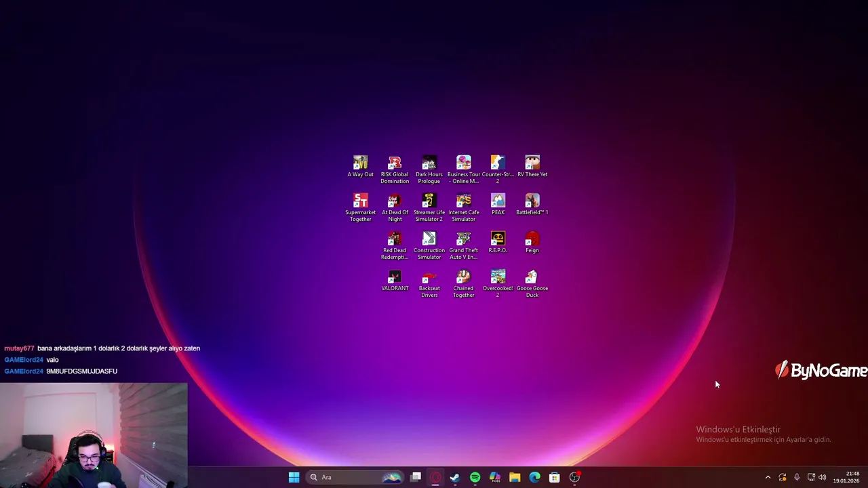This screenshot has width=868, height=488.
Task: Open Spotify from the taskbar
Action: coord(475,477)
